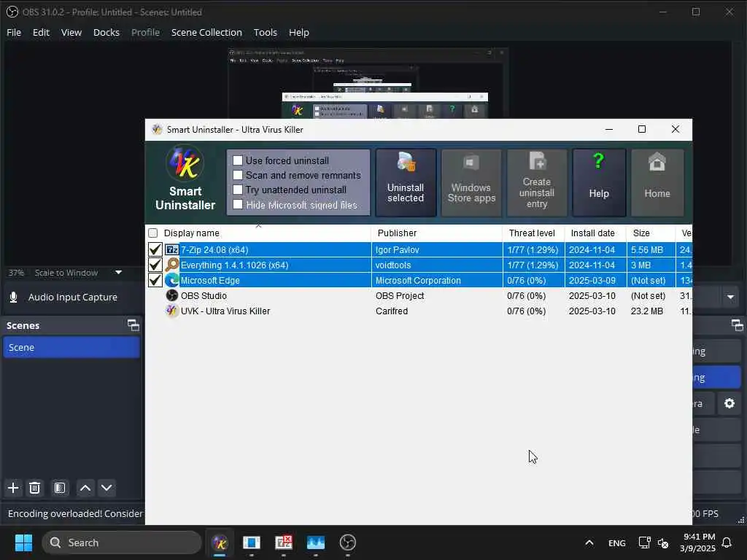Click Uninstall selected button
Screen dimensions: 747x560
click(x=406, y=183)
